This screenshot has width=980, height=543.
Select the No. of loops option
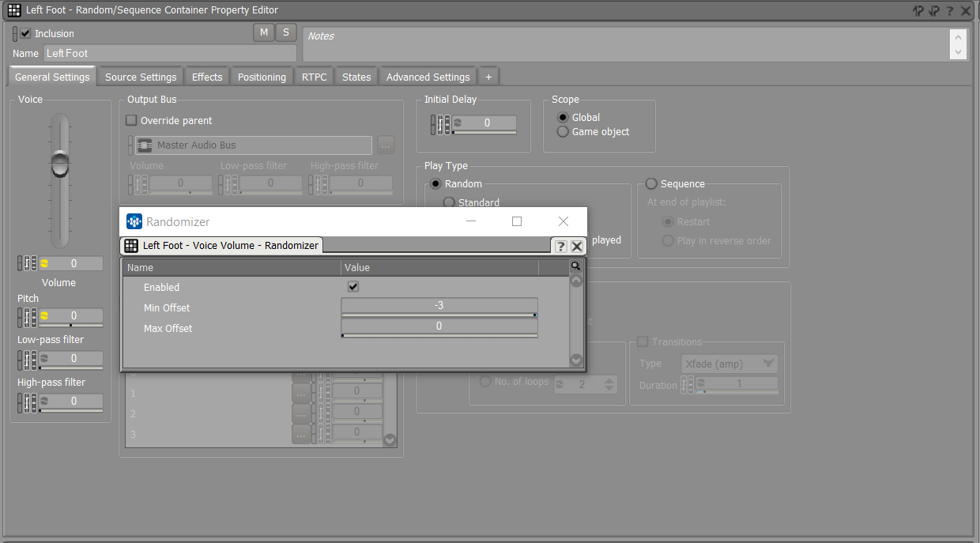[x=485, y=382]
